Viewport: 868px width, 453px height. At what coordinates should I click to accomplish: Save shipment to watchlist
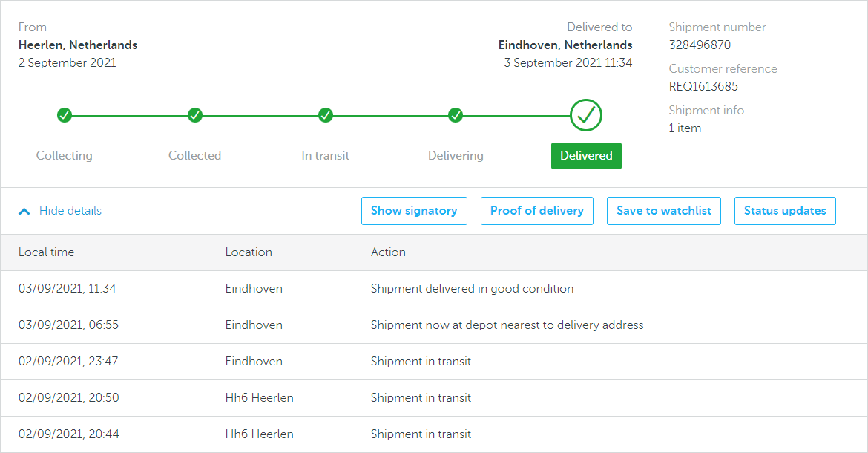[664, 211]
